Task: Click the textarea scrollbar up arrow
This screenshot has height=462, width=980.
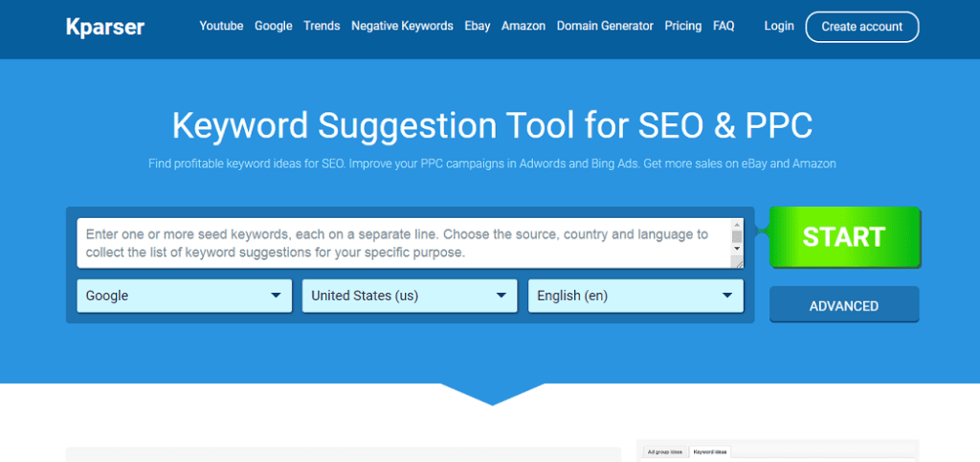Action: (737, 225)
